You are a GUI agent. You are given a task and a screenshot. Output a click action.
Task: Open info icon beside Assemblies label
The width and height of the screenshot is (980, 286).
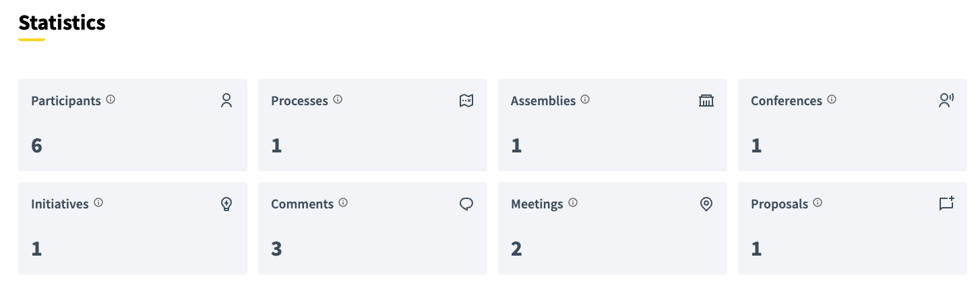pos(585,99)
